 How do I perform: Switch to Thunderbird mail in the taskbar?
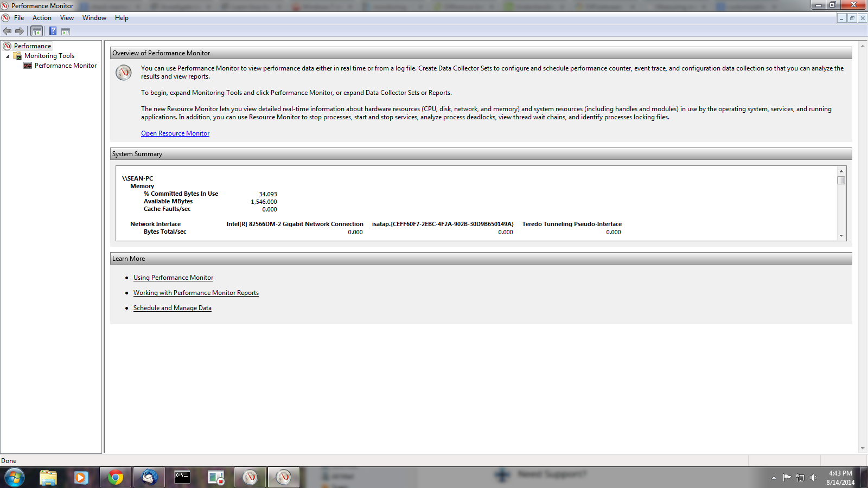pyautogui.click(x=149, y=478)
